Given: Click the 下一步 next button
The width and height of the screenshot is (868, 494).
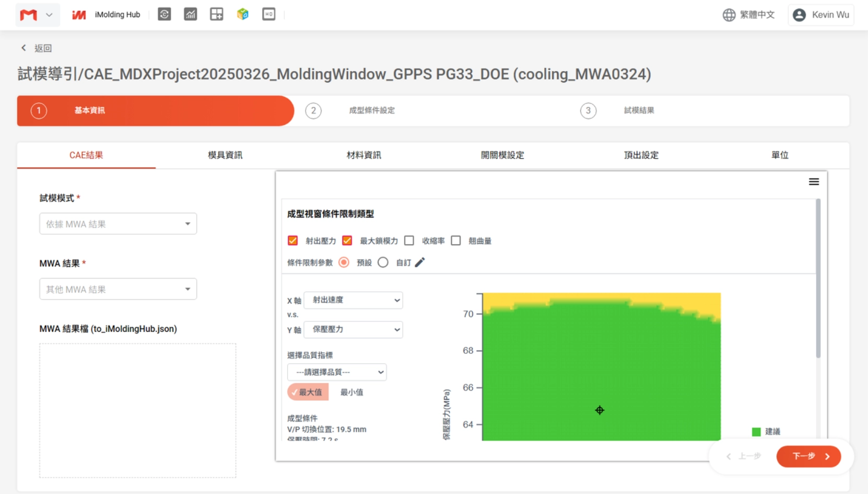Looking at the screenshot, I should pos(808,456).
